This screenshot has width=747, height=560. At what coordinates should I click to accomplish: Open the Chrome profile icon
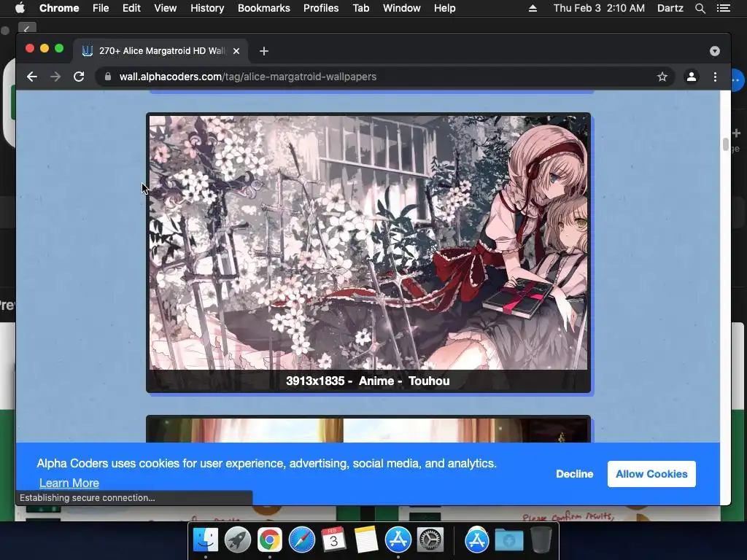(692, 77)
